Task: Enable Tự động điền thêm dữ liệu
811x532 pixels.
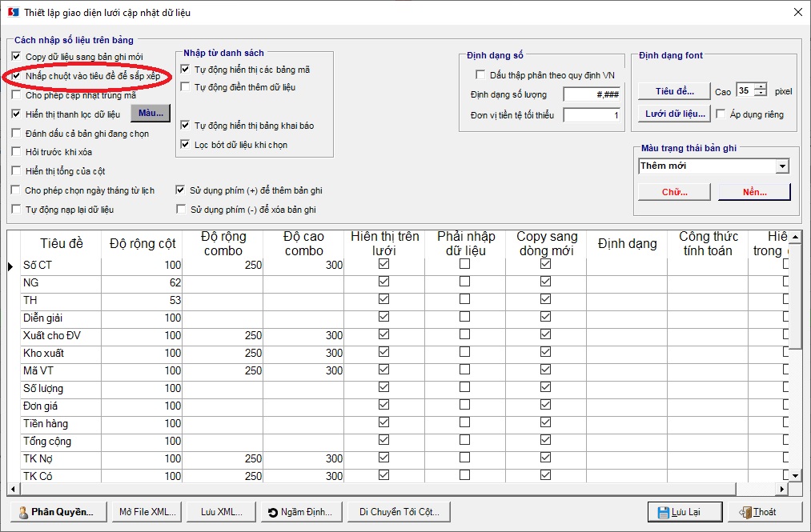Action: point(185,87)
